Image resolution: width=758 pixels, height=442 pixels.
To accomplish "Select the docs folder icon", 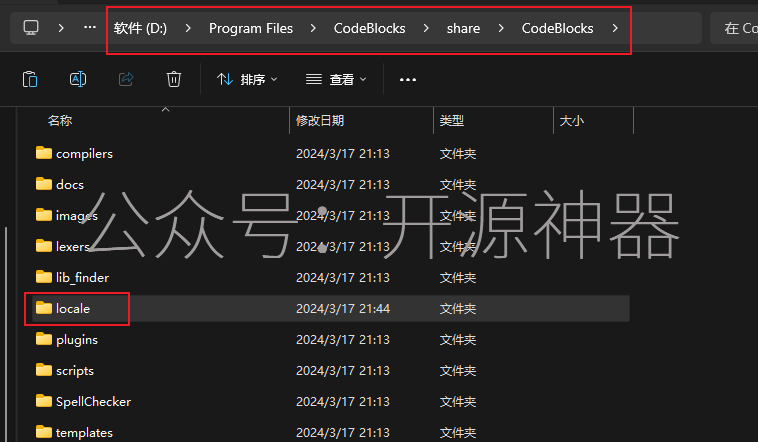I will tap(44, 184).
